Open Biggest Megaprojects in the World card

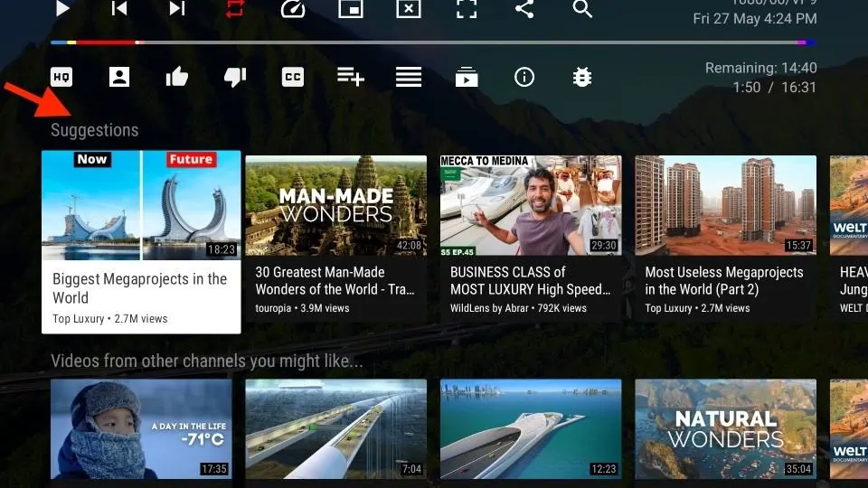141,242
